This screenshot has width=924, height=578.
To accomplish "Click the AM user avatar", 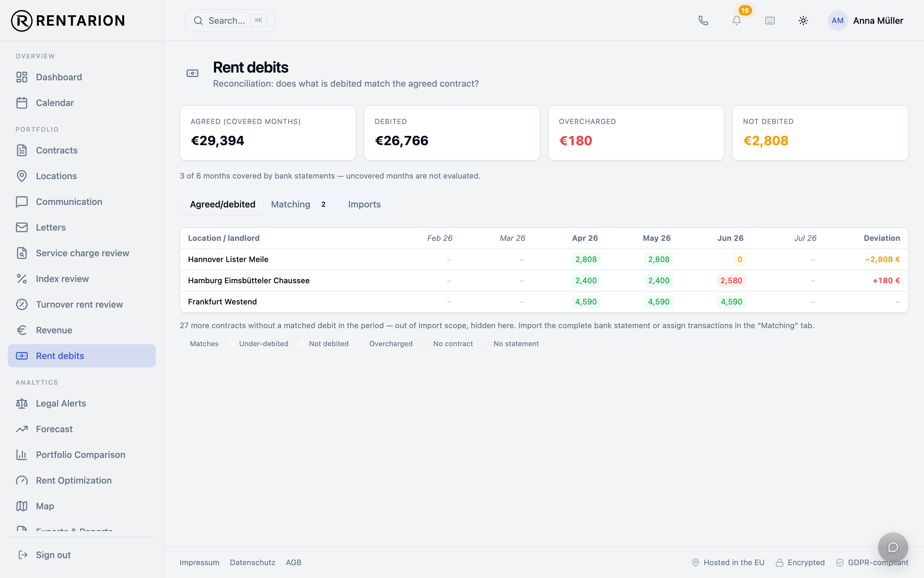I will click(837, 21).
